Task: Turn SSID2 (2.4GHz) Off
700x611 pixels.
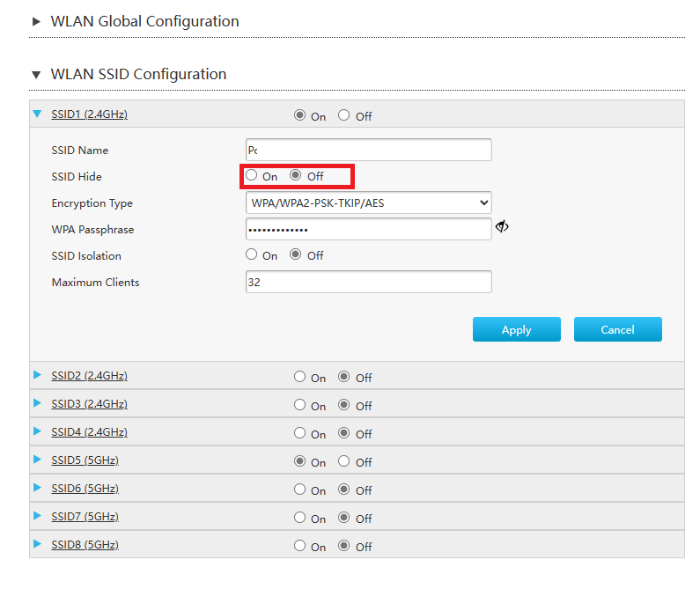Action: click(x=343, y=377)
